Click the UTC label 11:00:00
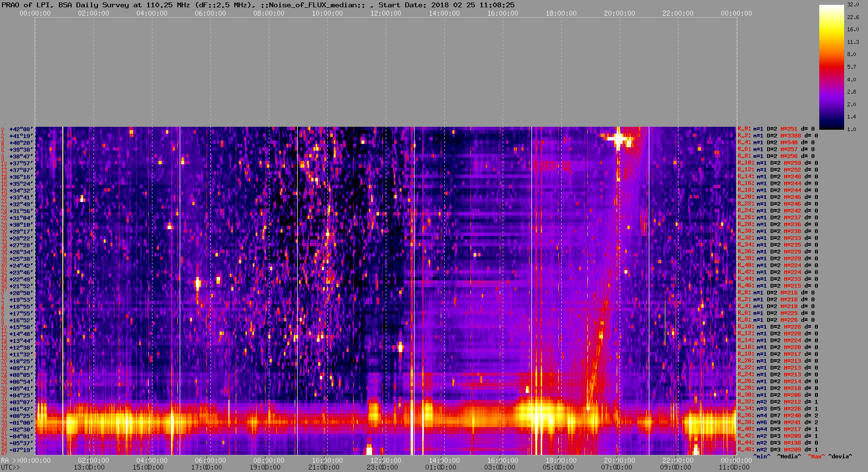Screen dimensions: 868x472 point(735,468)
